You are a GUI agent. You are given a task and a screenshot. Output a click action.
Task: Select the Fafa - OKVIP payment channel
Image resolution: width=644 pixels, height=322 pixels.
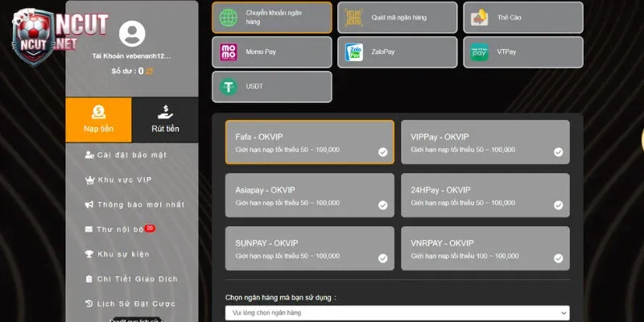click(x=310, y=142)
